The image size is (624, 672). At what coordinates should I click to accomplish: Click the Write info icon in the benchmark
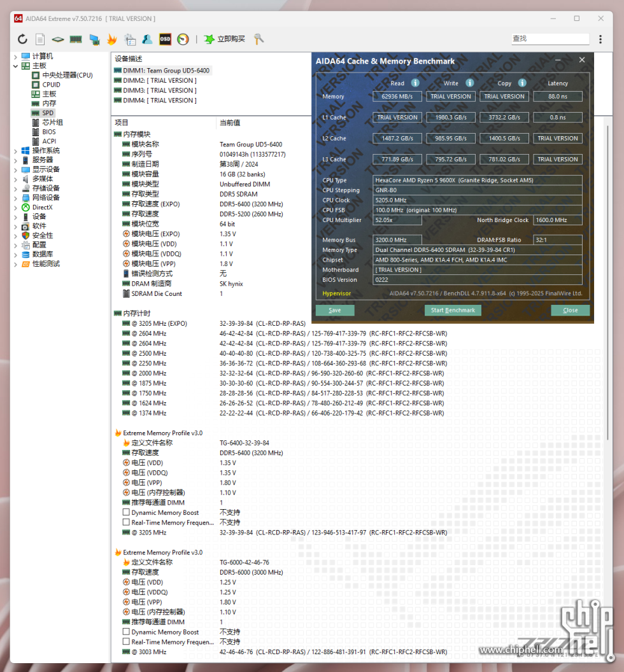click(470, 83)
